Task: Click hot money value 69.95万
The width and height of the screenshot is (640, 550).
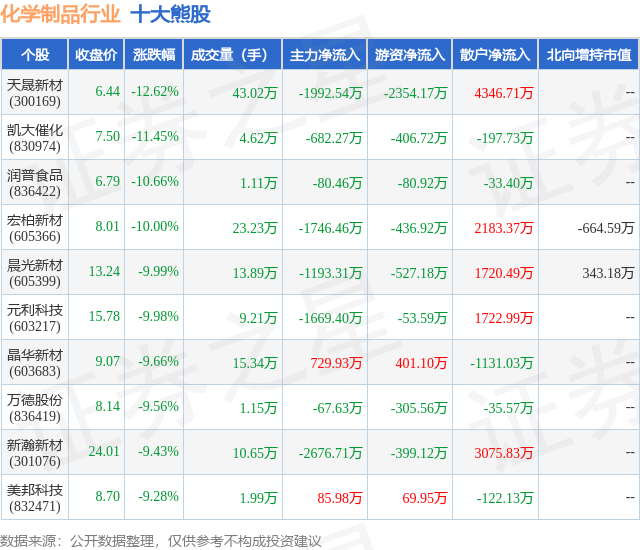Action: pos(424,498)
